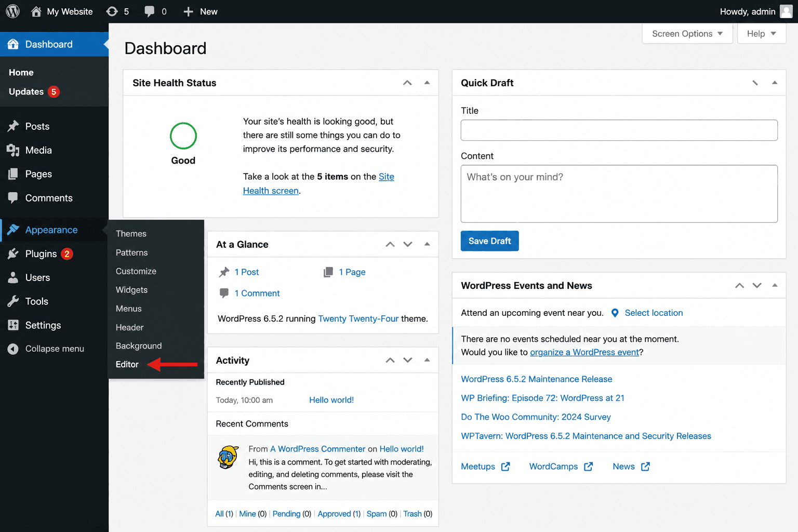798x532 pixels.
Task: Click the Appearance paintbrush icon
Action: (x=13, y=230)
